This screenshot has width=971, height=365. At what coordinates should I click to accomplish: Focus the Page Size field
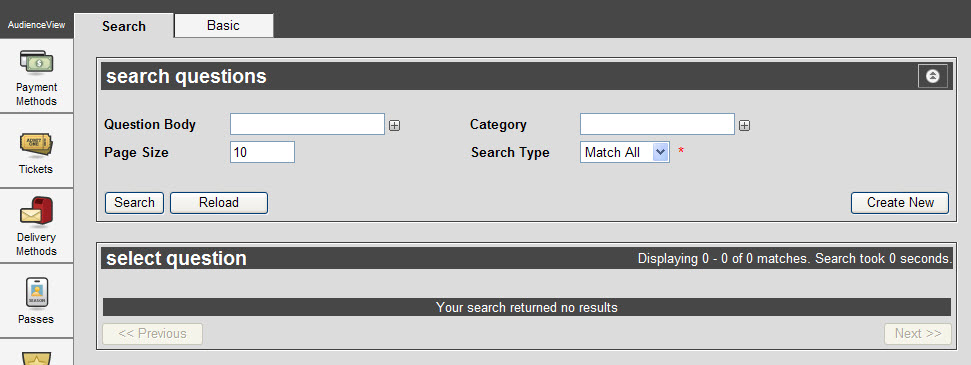[x=262, y=152]
